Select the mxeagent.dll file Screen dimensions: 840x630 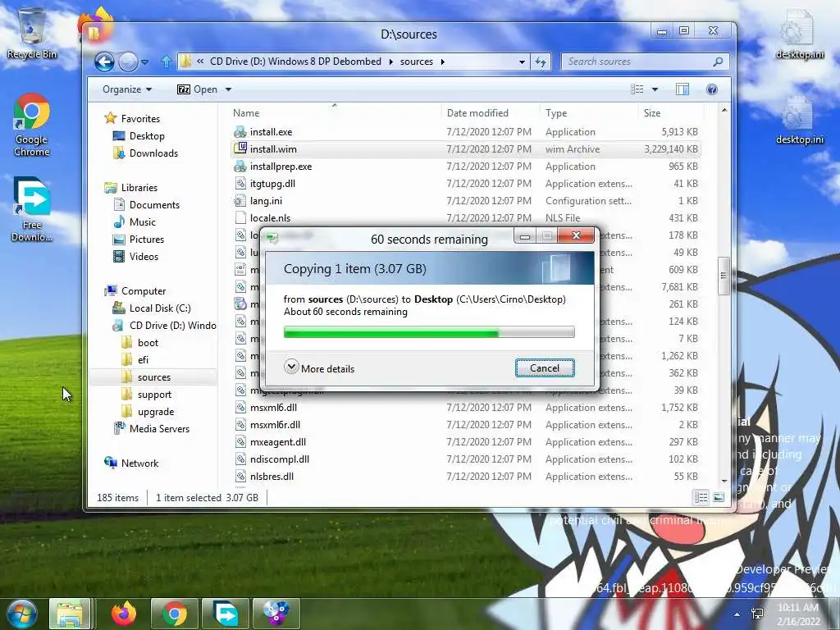click(x=466, y=442)
